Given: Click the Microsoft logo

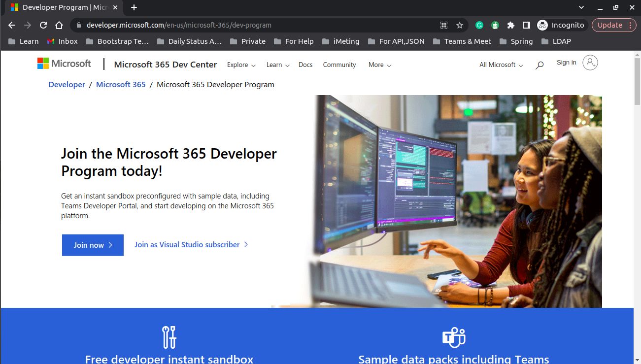Looking at the screenshot, I should coord(64,64).
